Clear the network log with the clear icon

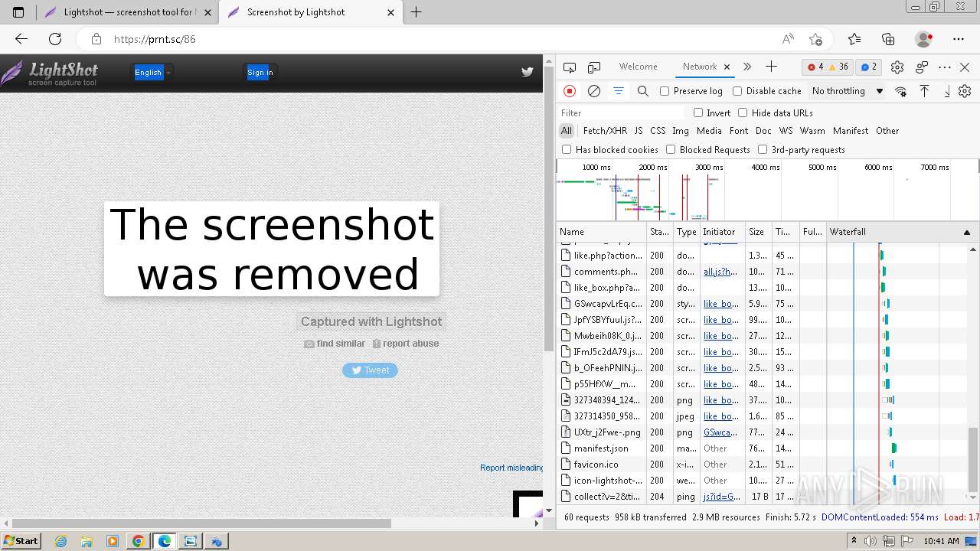tap(594, 91)
